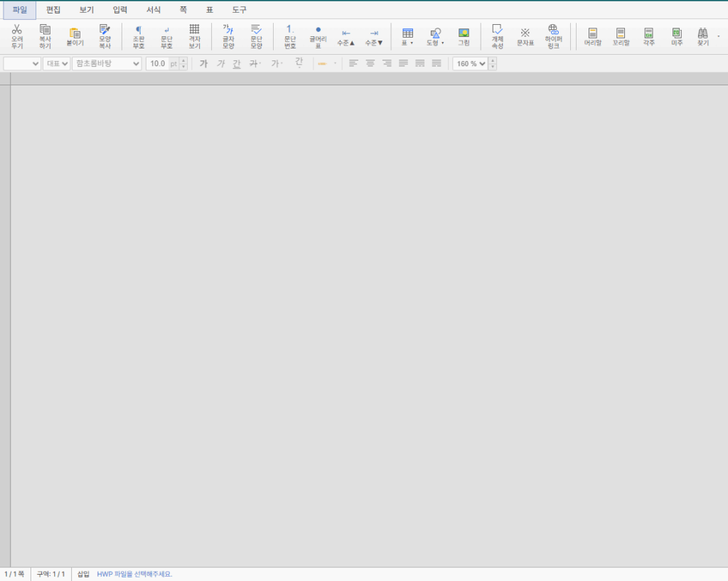Image resolution: width=728 pixels, height=581 pixels.
Task: Insert a picture with the 그림 icon
Action: tap(464, 36)
